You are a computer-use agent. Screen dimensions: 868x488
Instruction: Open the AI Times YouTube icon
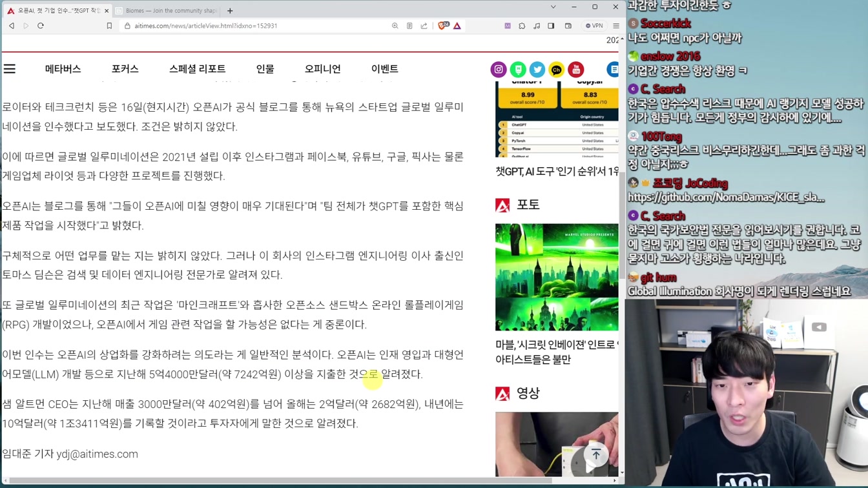[576, 69]
